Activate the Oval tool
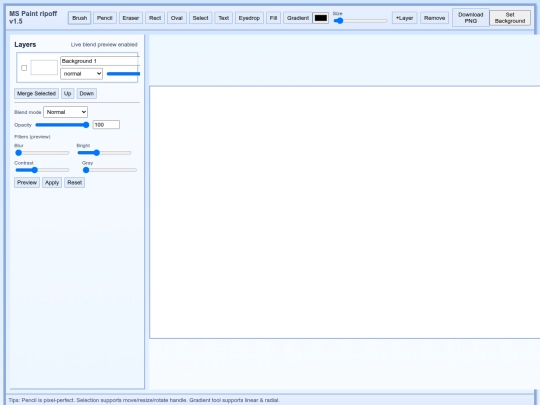Screen dimensions: 540x405 tap(177, 18)
